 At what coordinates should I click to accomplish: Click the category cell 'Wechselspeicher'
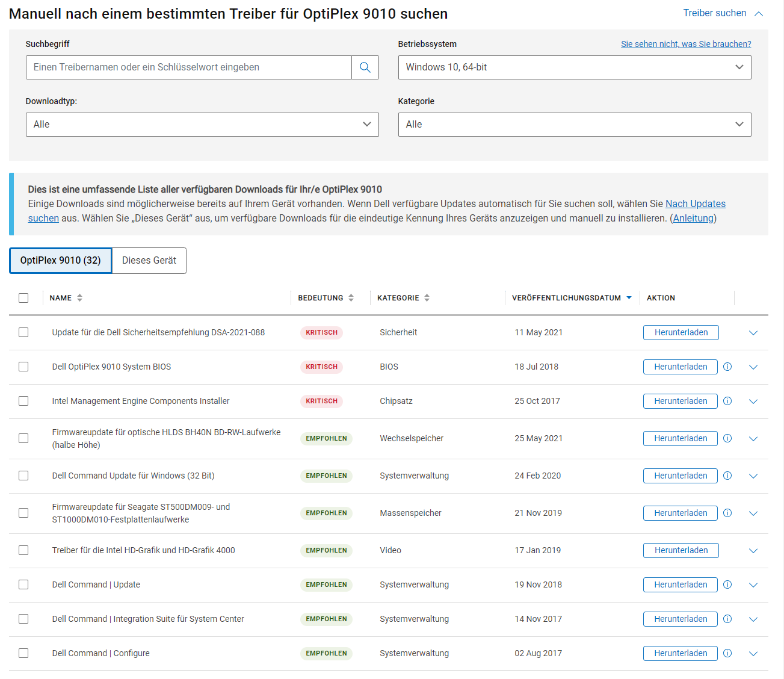(412, 438)
